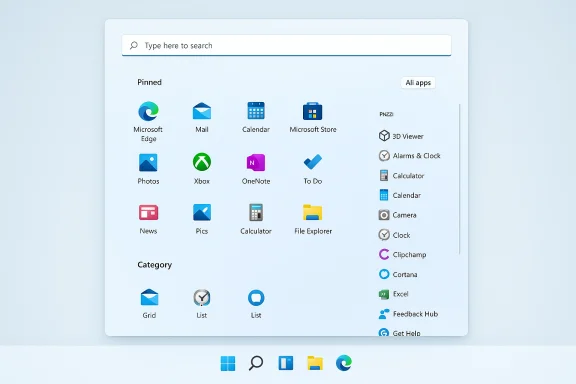Open Clock from the apps list
The image size is (576, 384).
pyautogui.click(x=394, y=235)
